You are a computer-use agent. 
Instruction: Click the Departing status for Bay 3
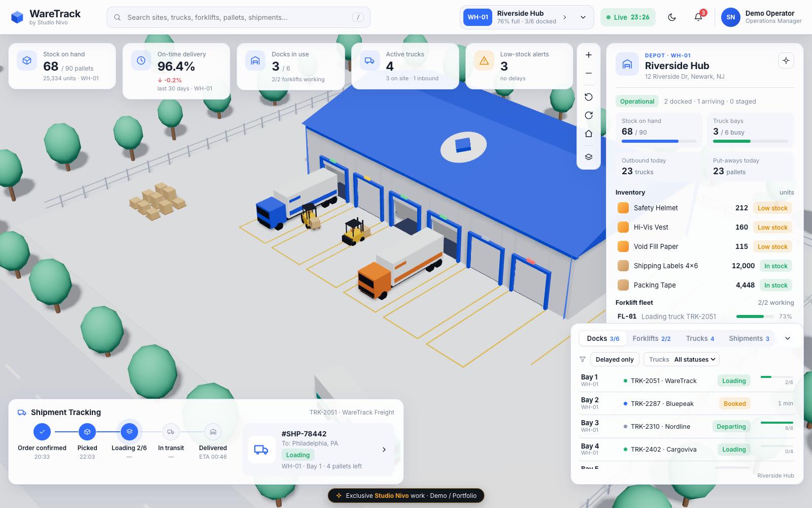[731, 427]
